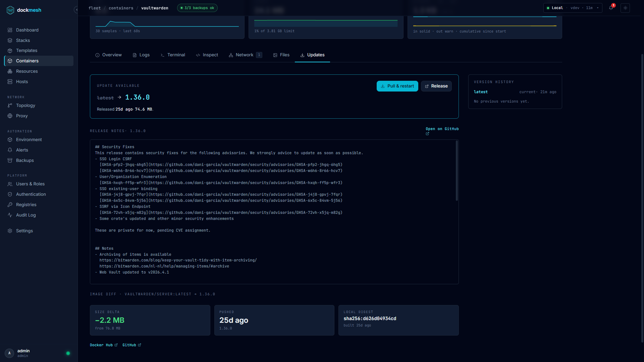This screenshot has height=362, width=644.
Task: Click the Release button
Action: coord(436,86)
